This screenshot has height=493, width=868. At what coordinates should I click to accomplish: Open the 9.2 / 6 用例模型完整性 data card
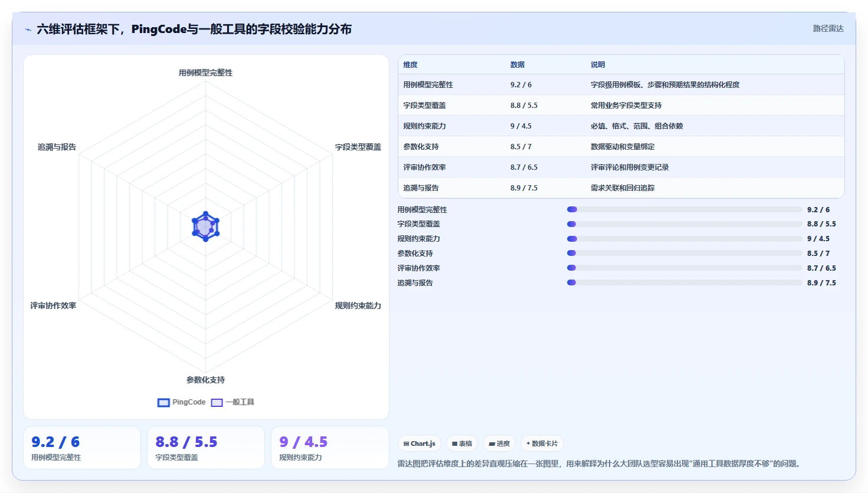click(82, 448)
